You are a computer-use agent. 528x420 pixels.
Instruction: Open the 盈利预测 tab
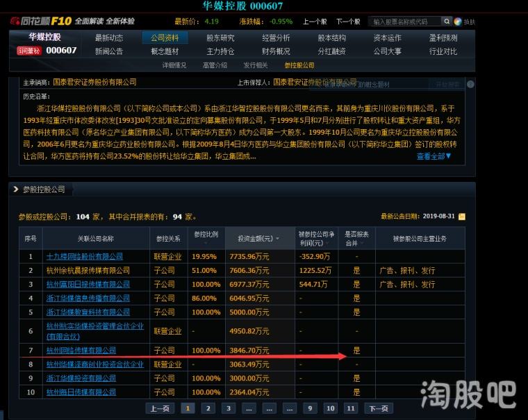pos(443,37)
